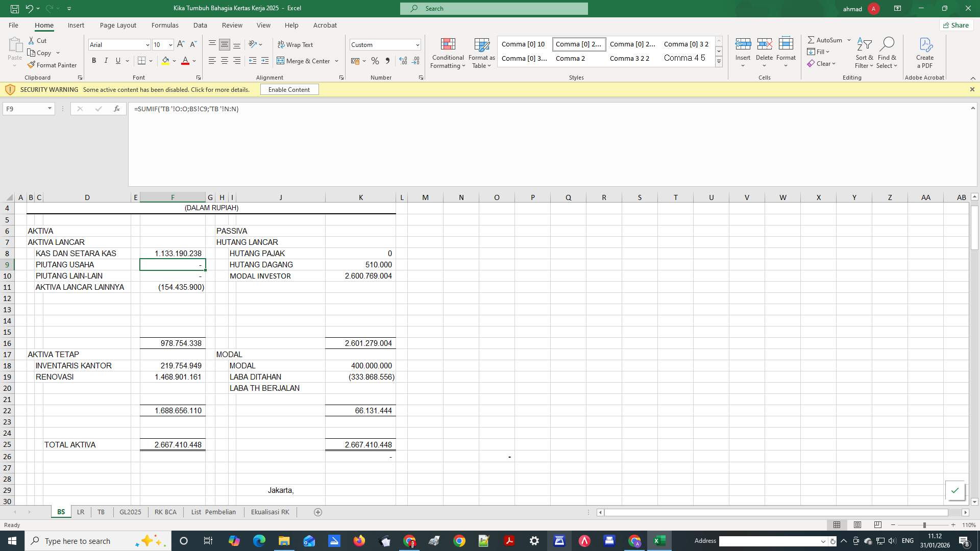Expand the Custom number format dropdown

(418, 44)
